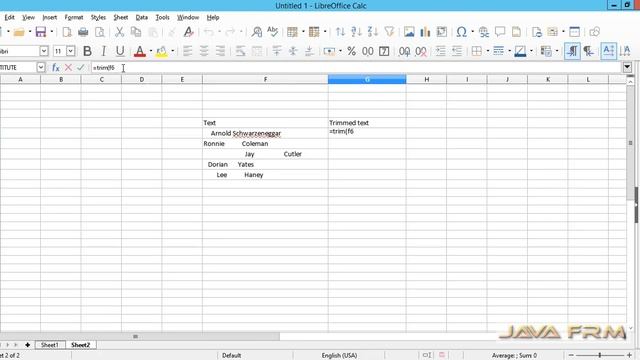This screenshot has width=640, height=360.
Task: Click column H header
Action: click(427, 79)
